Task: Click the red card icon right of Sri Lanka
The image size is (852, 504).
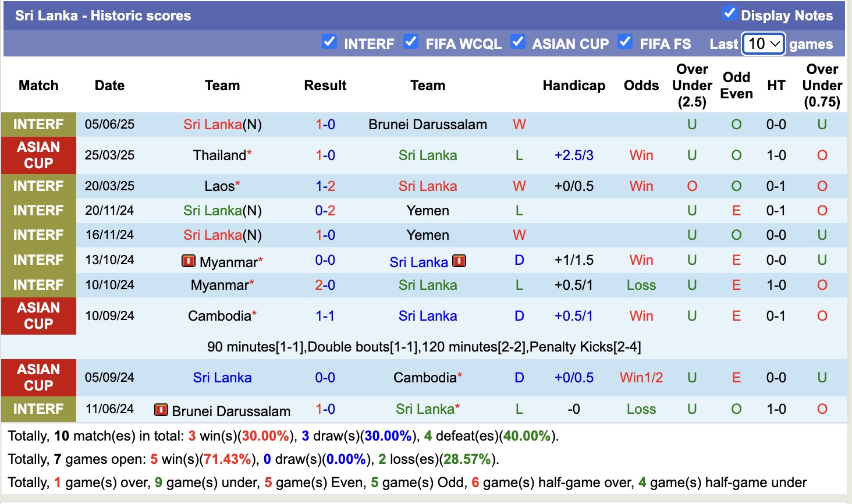Action: click(x=459, y=261)
